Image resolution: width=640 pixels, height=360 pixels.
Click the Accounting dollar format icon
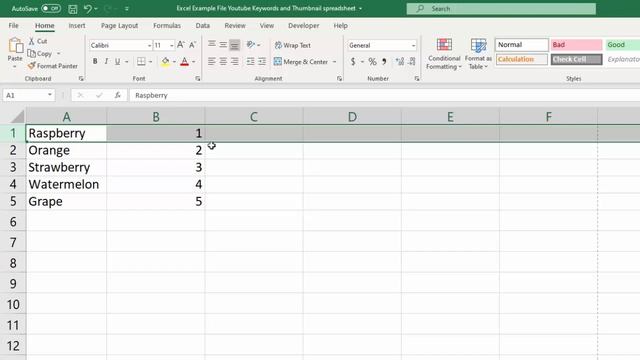(x=353, y=62)
